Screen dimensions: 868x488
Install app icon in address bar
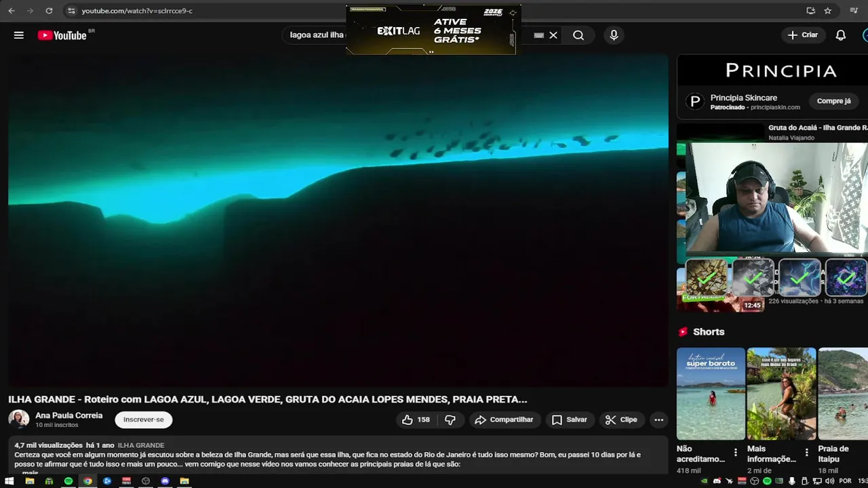click(x=810, y=11)
